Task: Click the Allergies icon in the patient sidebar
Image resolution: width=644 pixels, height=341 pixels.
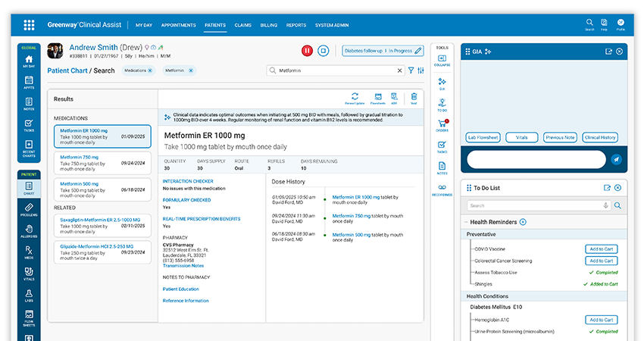Action: [x=29, y=231]
